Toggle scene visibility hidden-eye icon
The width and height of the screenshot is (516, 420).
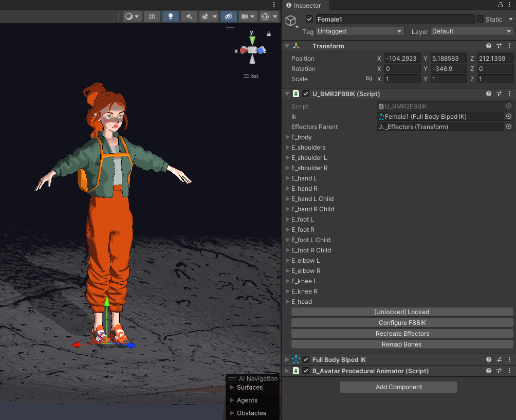(228, 16)
